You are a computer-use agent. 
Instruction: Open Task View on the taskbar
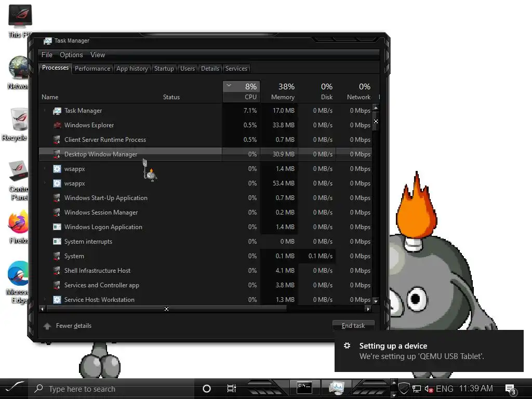click(x=231, y=389)
